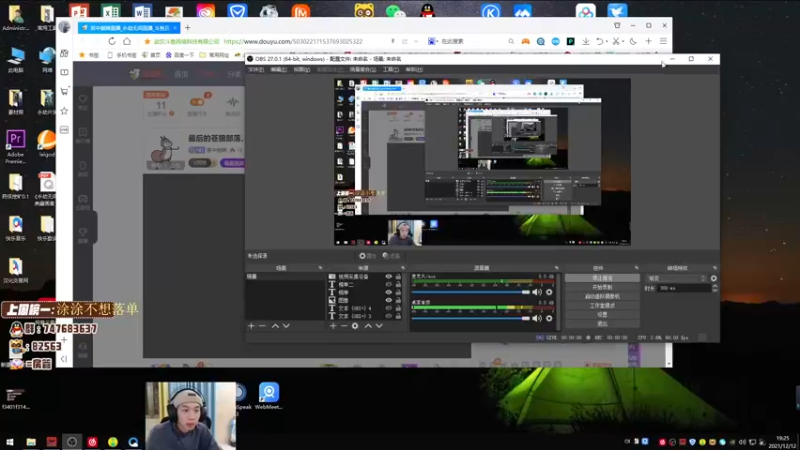Toggle visibility of the third source row
Viewport: 800px width, 450px height.
[x=389, y=292]
